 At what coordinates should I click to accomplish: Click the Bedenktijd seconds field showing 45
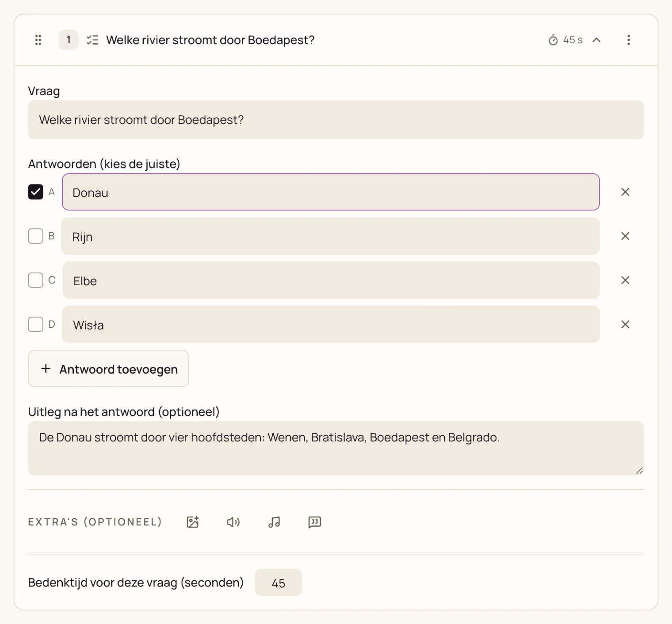(278, 583)
